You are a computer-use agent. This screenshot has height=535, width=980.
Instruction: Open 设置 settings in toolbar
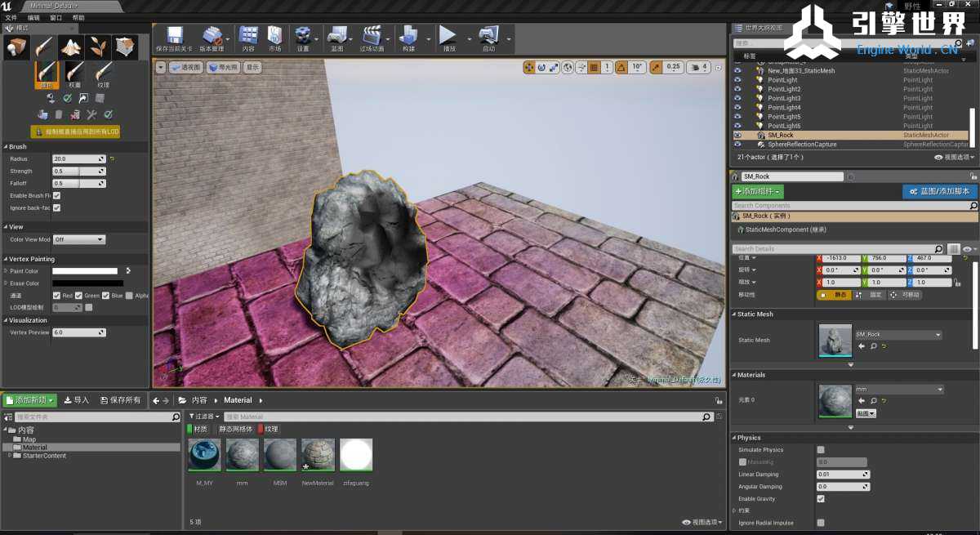pyautogui.click(x=303, y=39)
